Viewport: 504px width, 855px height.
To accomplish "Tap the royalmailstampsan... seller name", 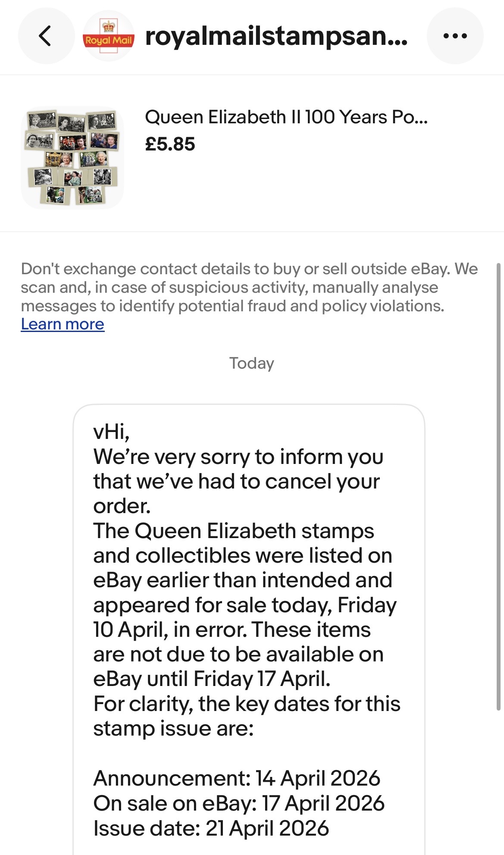I will (276, 36).
